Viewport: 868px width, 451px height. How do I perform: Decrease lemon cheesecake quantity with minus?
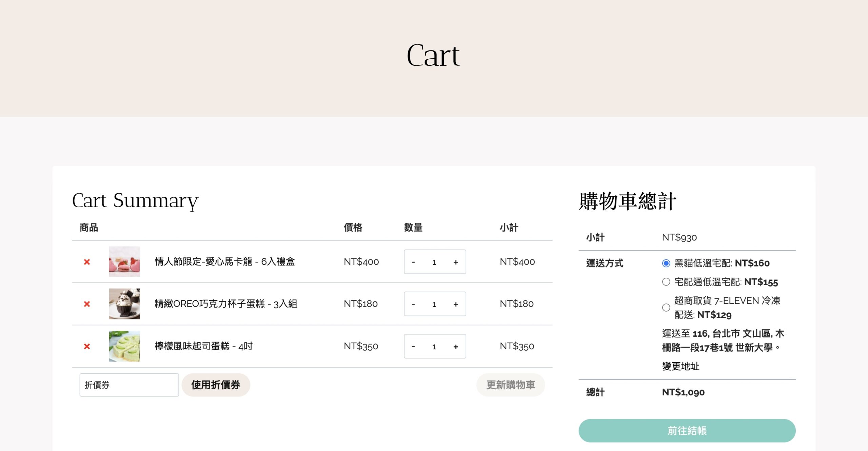[x=413, y=347]
